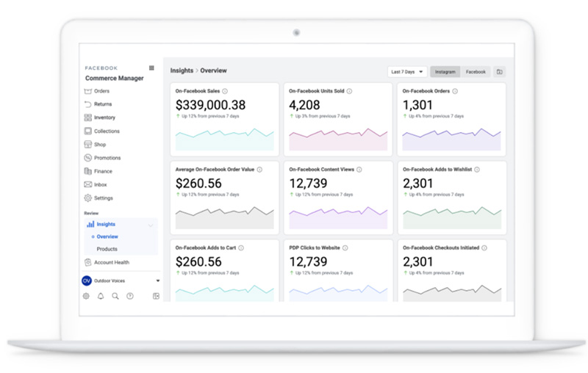Click info icon beside On-Facebook Orders
Screen dimensions: 588x373
(x=455, y=91)
